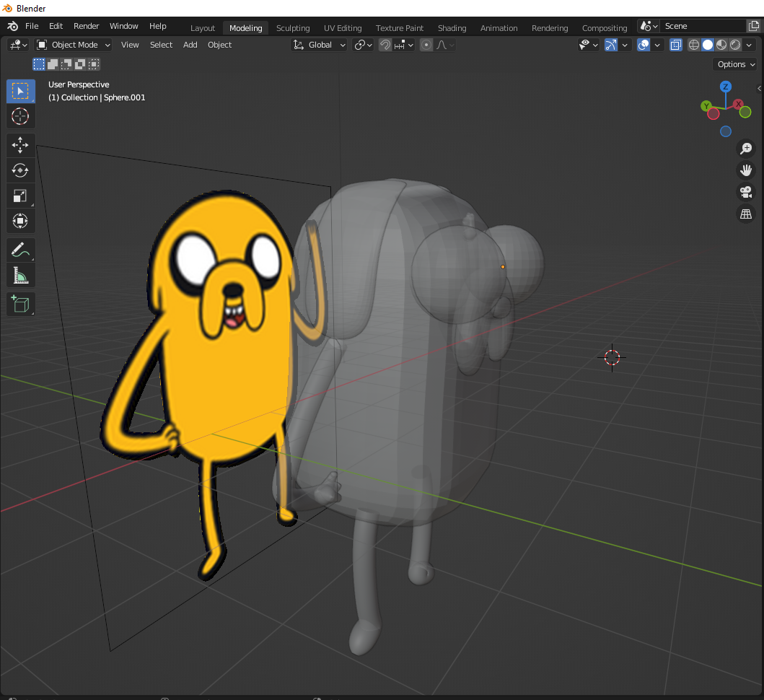
Task: Open the Render menu
Action: (87, 26)
